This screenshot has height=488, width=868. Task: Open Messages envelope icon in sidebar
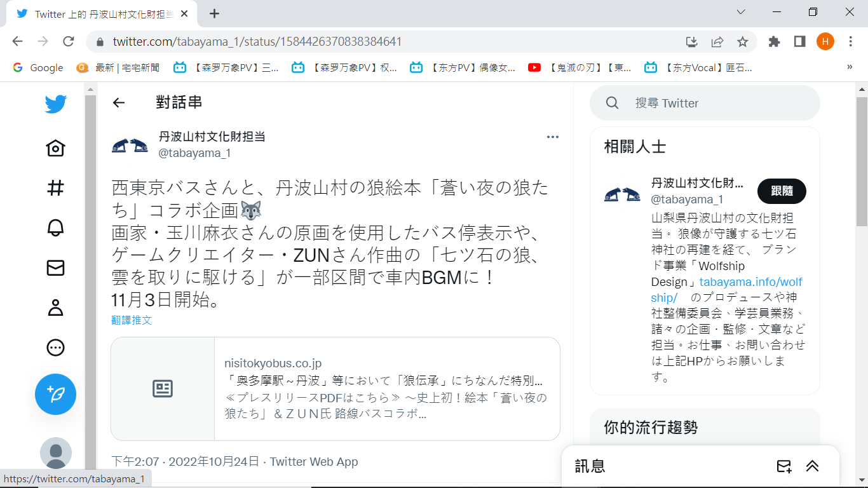pyautogui.click(x=56, y=268)
